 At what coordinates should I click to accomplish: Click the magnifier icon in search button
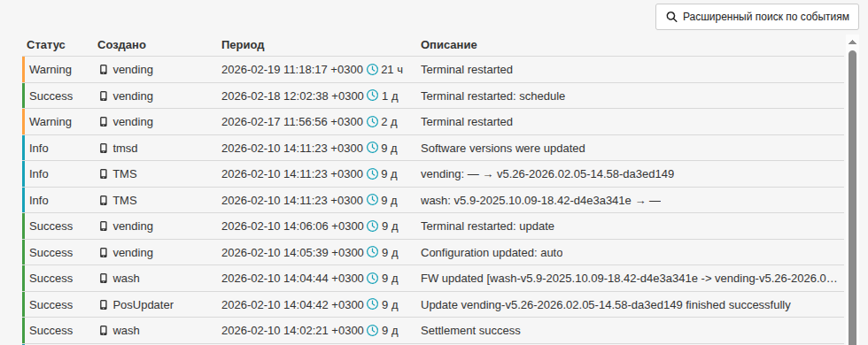(x=671, y=17)
